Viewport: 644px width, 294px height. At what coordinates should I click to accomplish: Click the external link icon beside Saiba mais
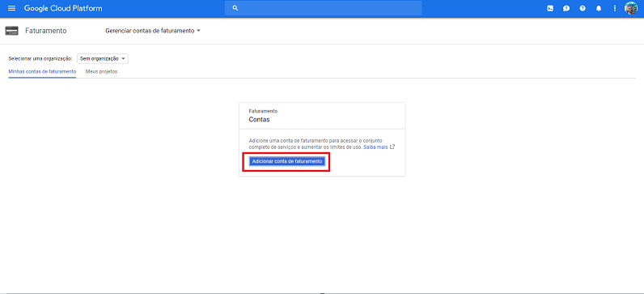click(x=392, y=147)
